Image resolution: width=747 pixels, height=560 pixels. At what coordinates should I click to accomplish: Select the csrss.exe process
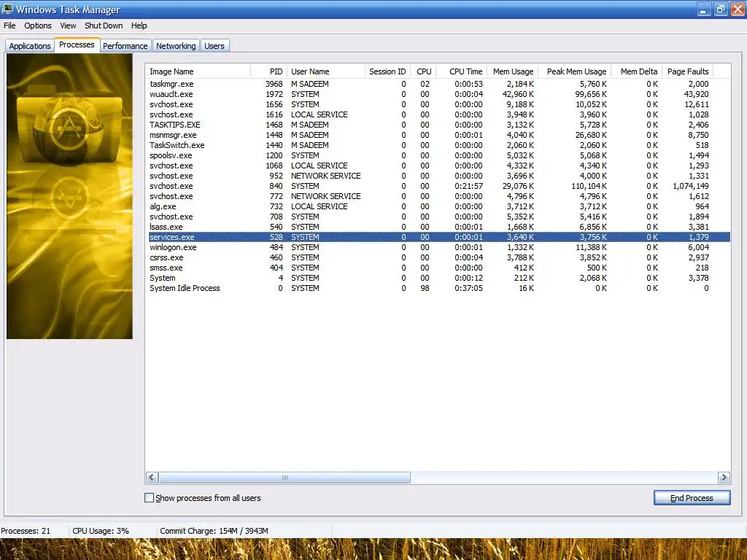(439, 257)
